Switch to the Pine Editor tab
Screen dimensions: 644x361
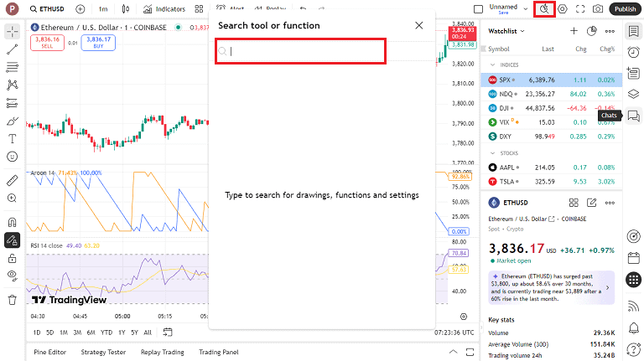coord(49,352)
